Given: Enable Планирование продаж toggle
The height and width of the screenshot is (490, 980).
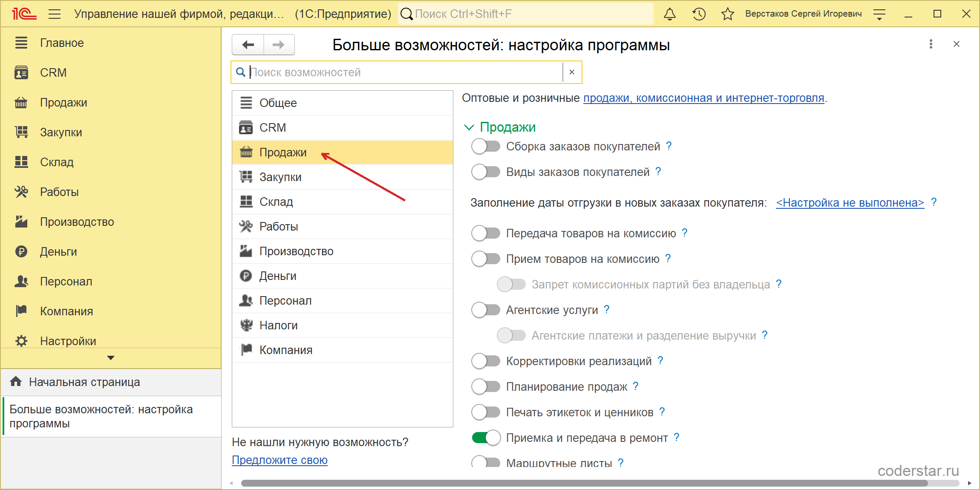Looking at the screenshot, I should coord(486,387).
